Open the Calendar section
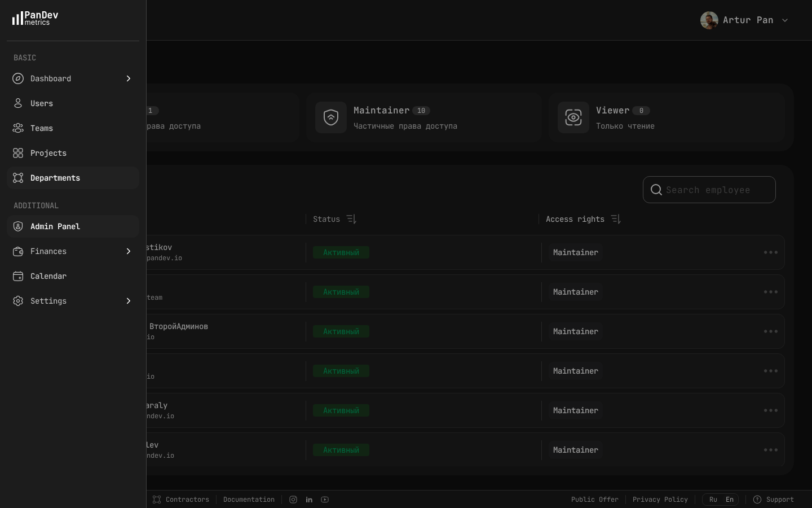The width and height of the screenshot is (812, 508). pos(48,276)
